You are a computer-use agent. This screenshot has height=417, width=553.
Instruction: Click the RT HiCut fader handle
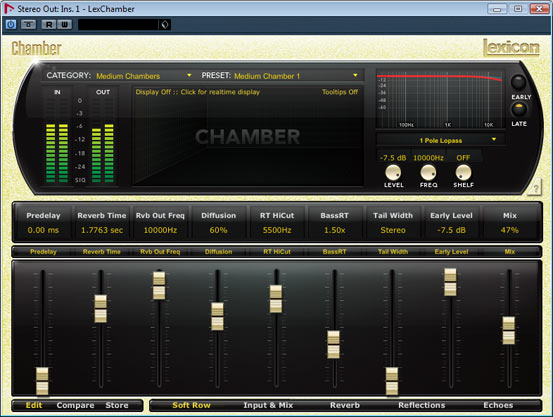click(x=276, y=299)
